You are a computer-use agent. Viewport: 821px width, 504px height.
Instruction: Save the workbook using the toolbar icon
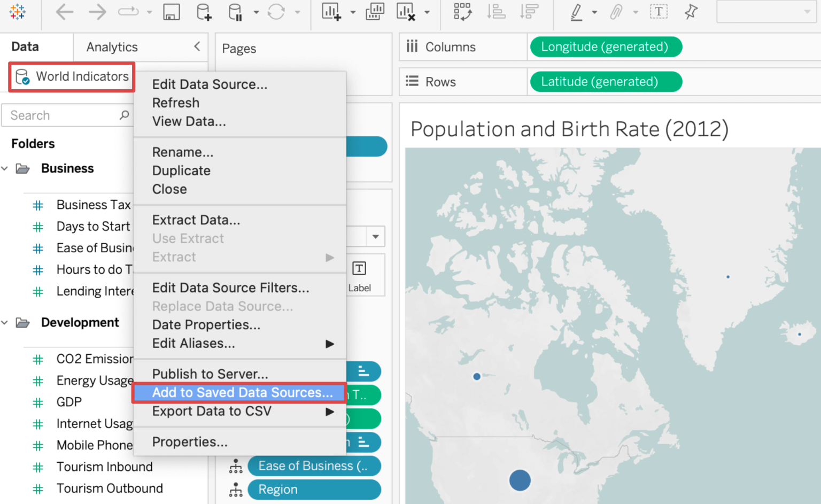(171, 11)
